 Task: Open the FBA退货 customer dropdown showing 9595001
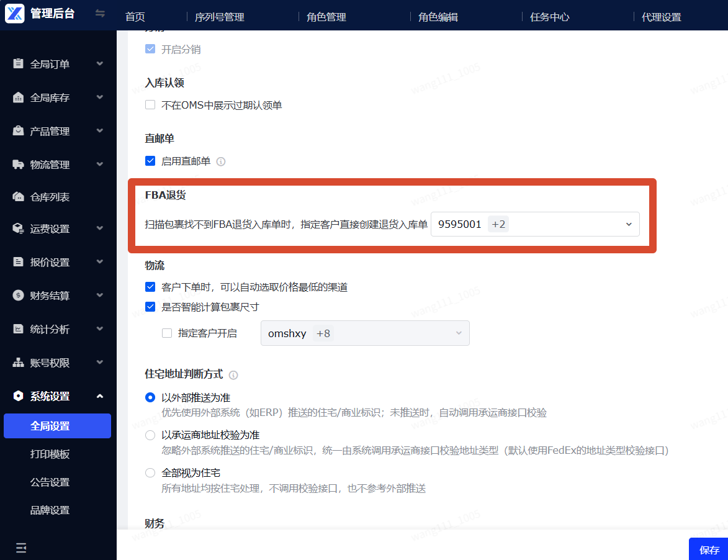(x=535, y=224)
